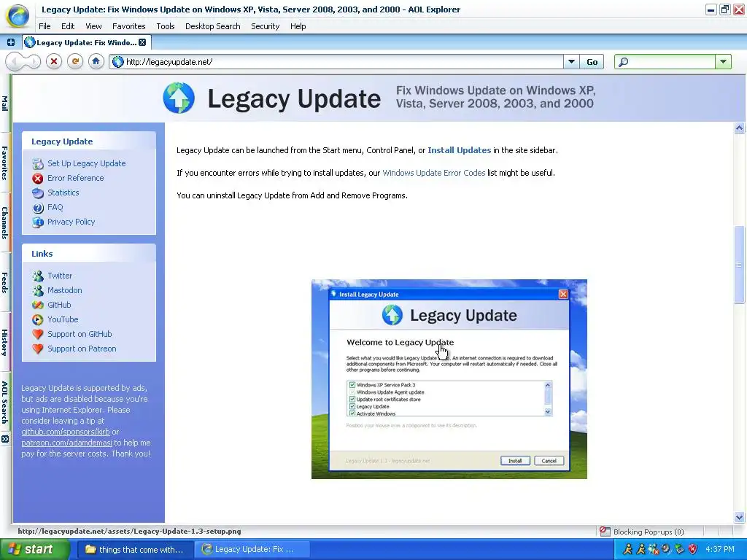Open the Edit menu

click(x=68, y=26)
